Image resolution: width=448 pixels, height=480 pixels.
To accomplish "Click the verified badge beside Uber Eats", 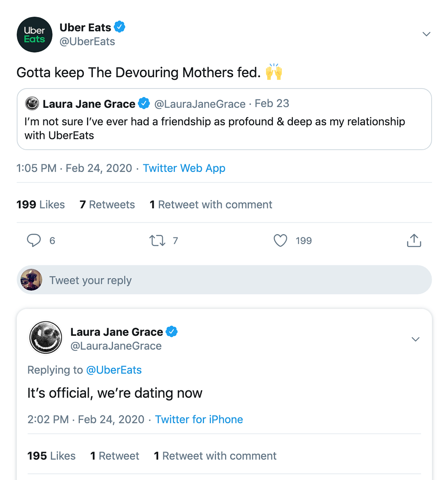I will pyautogui.click(x=119, y=27).
